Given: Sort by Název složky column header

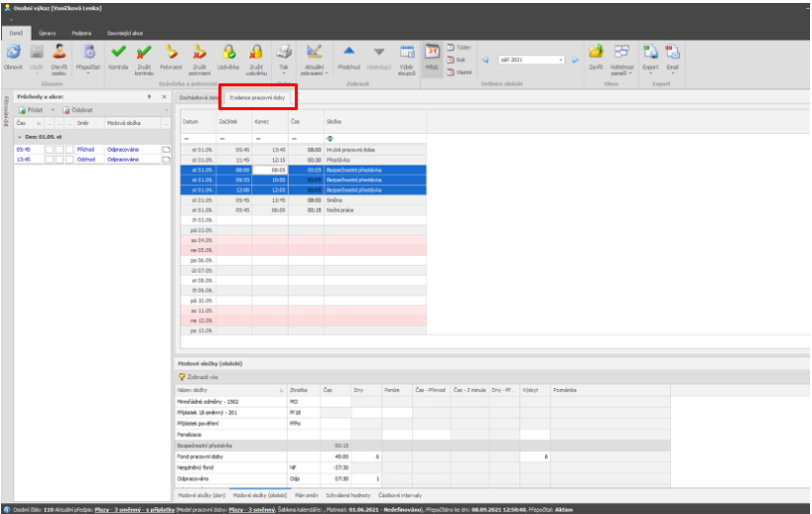Looking at the screenshot, I should click(x=231, y=390).
